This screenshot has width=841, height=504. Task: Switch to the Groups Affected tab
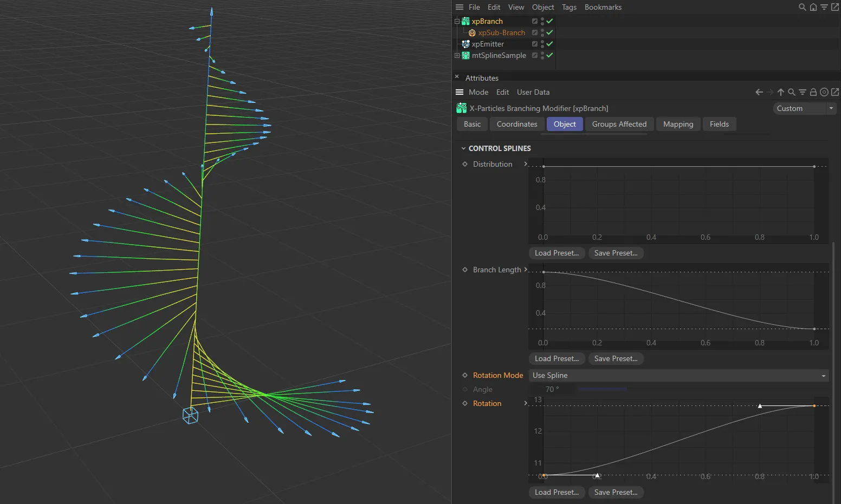click(619, 124)
